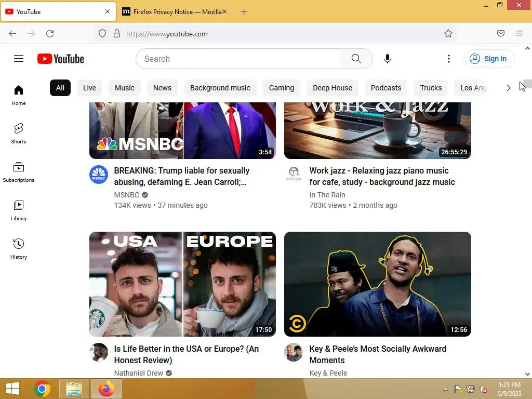Click the MSNBC channel avatar
The width and height of the screenshot is (532, 399).
click(x=99, y=175)
